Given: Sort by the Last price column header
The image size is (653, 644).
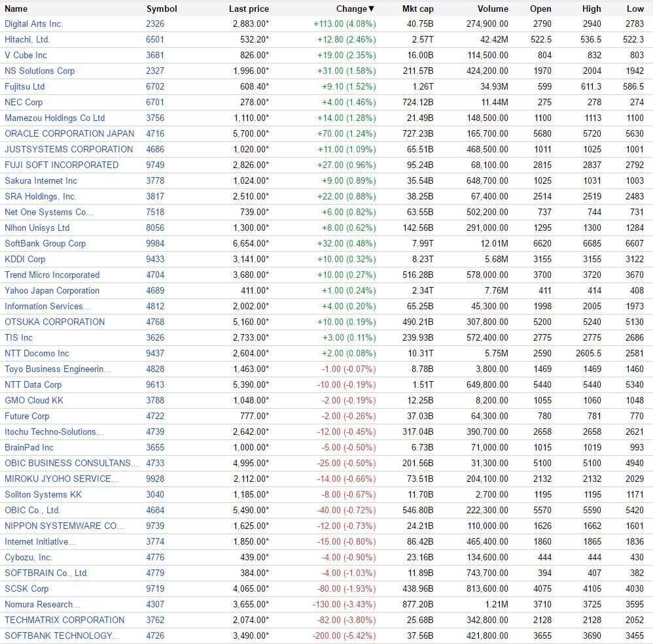Looking at the screenshot, I should (x=249, y=8).
